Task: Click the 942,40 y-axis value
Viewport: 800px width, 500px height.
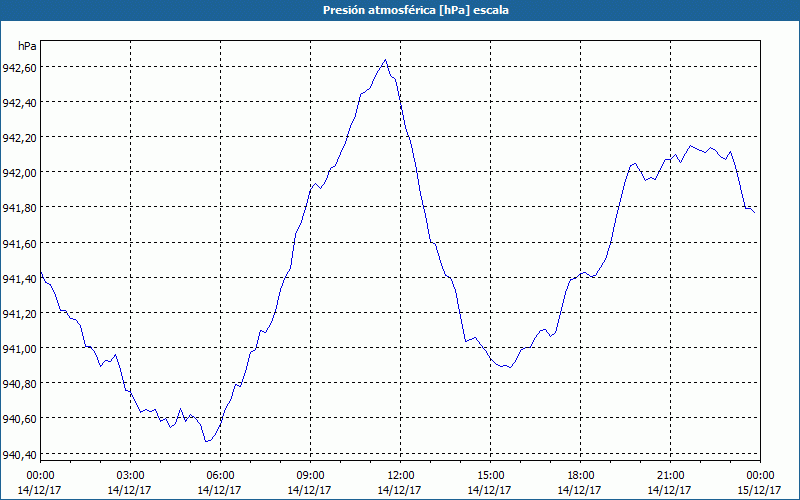Action: click(x=19, y=103)
